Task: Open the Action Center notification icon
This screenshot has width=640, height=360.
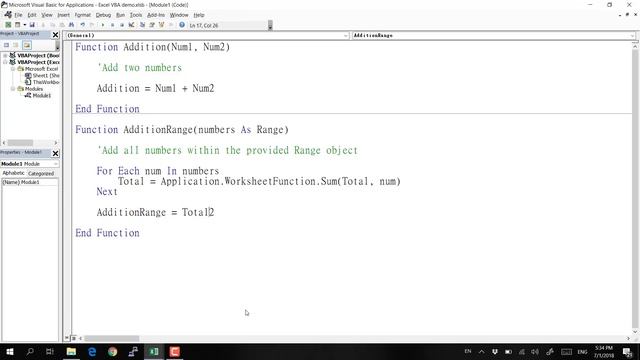Action: (x=627, y=351)
